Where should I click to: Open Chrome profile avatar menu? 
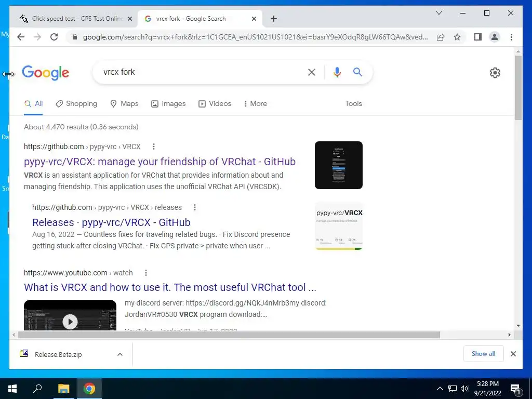[495, 37]
